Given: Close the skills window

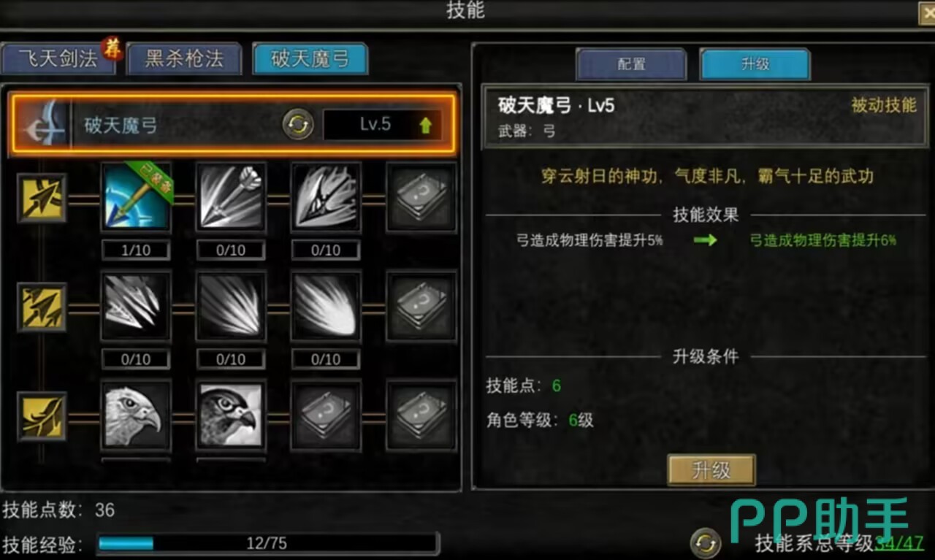Looking at the screenshot, I should tap(926, 13).
